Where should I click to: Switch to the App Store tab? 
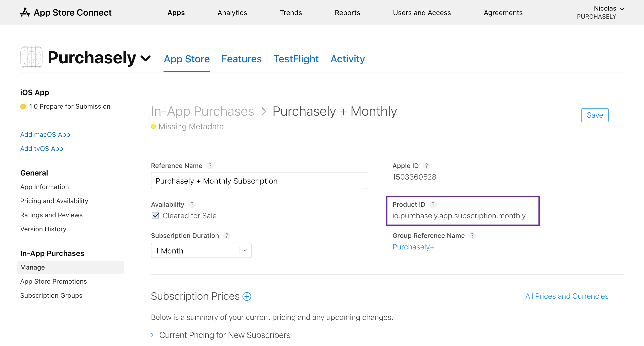[x=187, y=59]
